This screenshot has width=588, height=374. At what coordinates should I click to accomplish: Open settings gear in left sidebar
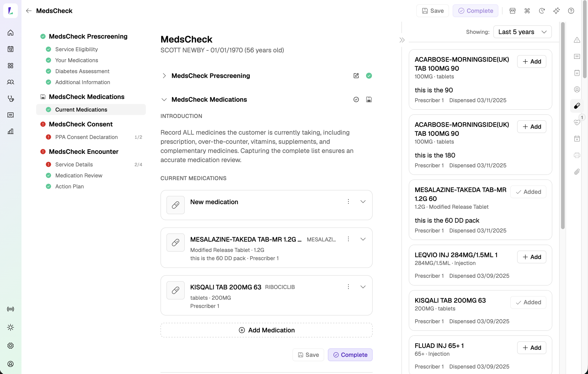(x=11, y=346)
